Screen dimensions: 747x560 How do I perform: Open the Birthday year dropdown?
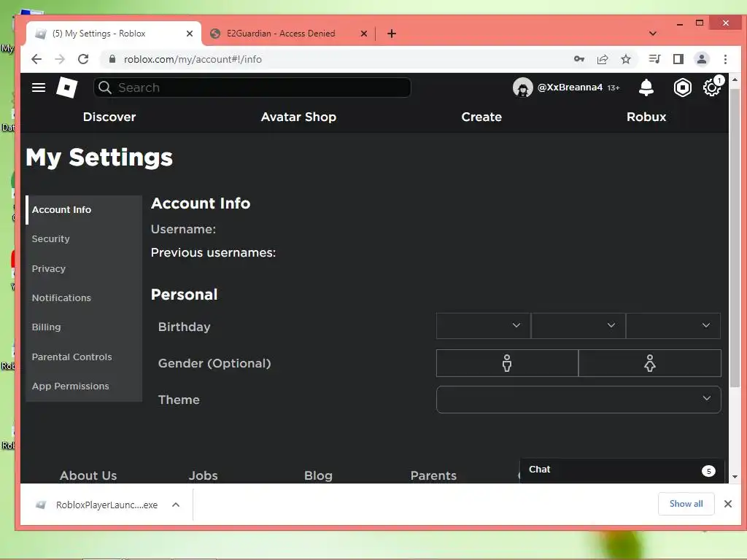point(673,326)
